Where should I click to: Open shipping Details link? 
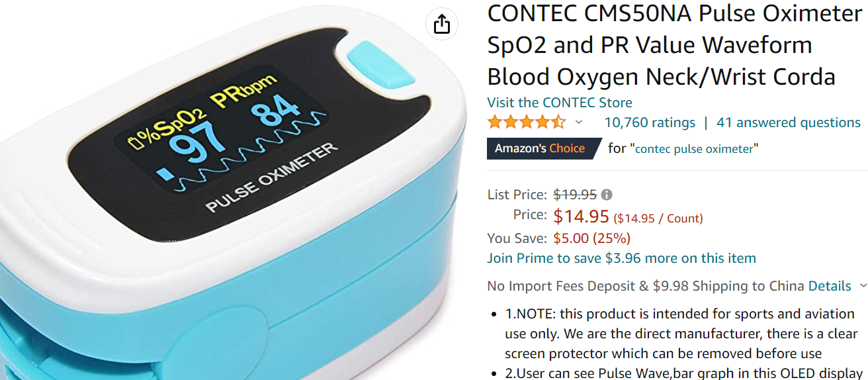tap(830, 286)
